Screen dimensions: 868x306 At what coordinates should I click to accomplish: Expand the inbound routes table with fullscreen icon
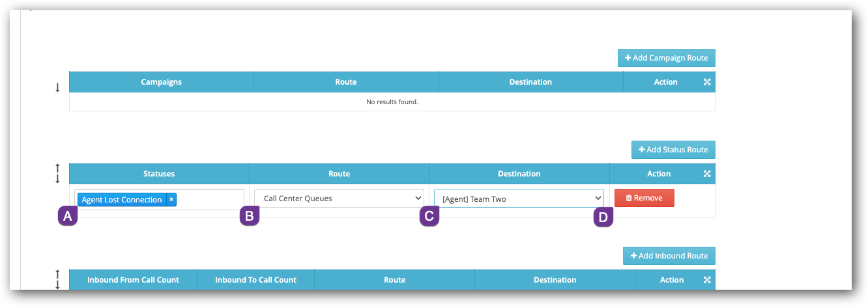point(707,280)
